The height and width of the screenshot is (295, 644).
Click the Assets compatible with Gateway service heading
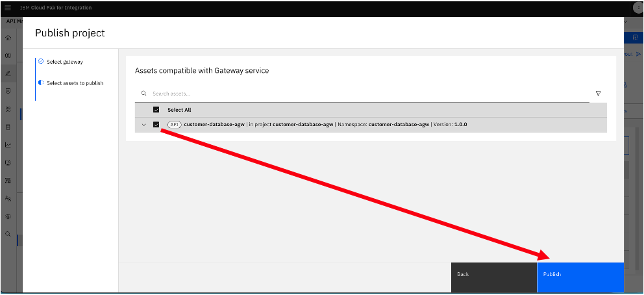tap(202, 71)
